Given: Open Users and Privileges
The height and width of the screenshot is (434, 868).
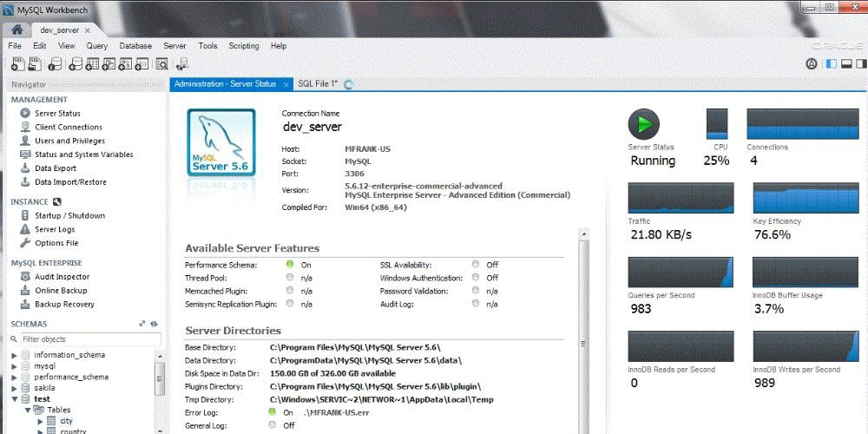Looking at the screenshot, I should [x=69, y=141].
